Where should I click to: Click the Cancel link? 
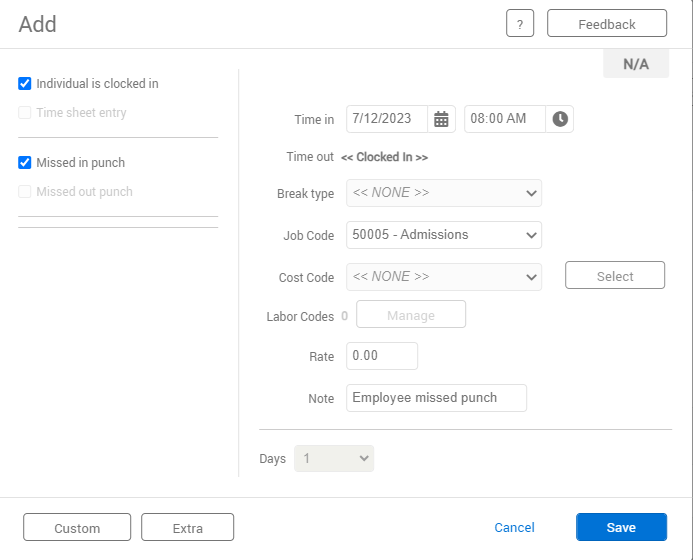click(514, 528)
